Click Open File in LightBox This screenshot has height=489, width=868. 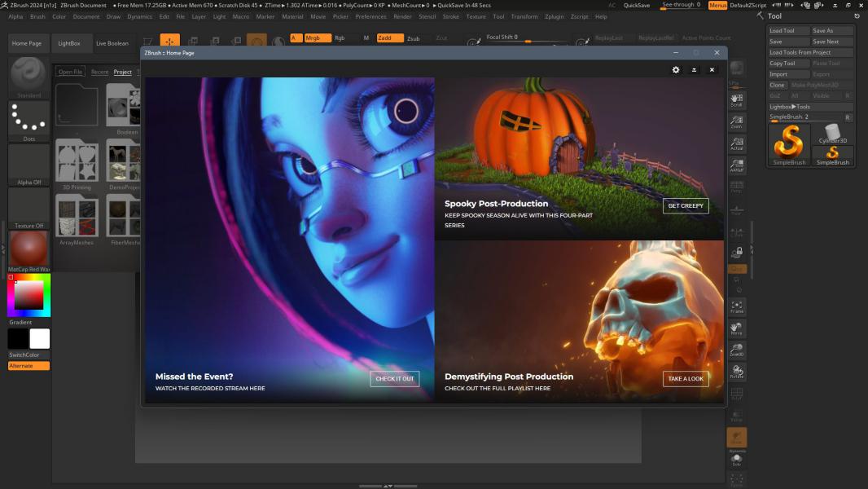(x=70, y=72)
